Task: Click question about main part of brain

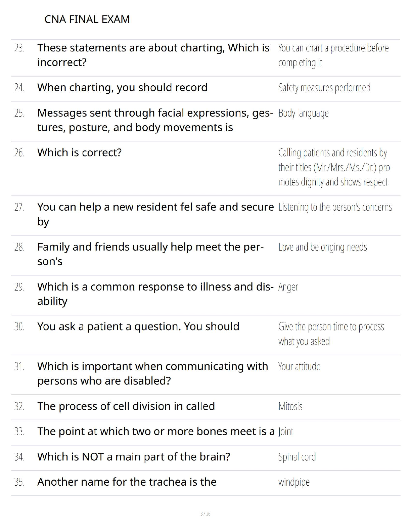Action: 134,457
